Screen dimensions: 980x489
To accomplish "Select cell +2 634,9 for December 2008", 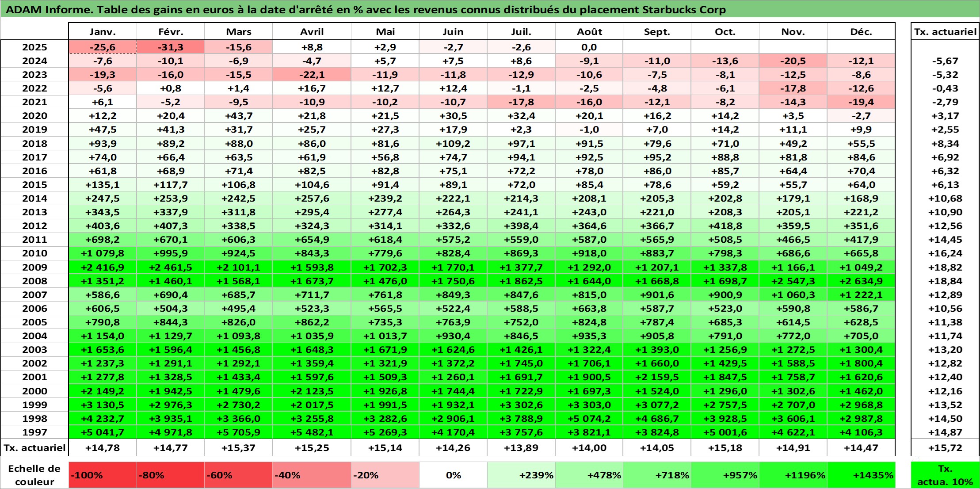I will (861, 281).
